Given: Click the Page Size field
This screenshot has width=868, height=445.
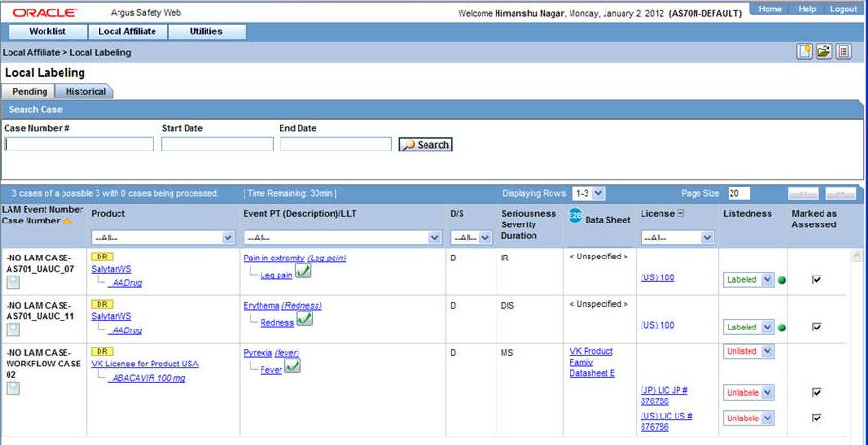Looking at the screenshot, I should point(739,193).
